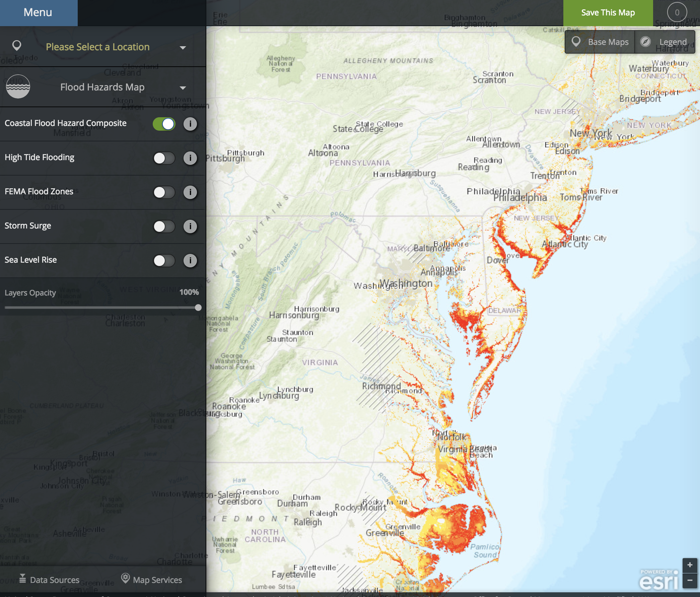Turn on Storm Surge layer
Viewport: 700px width, 597px height.
click(164, 226)
